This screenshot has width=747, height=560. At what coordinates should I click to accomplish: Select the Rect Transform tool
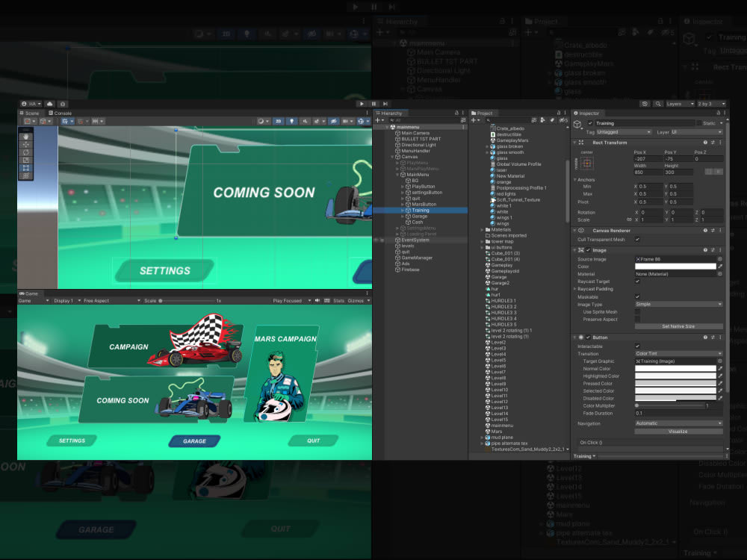coord(26,167)
